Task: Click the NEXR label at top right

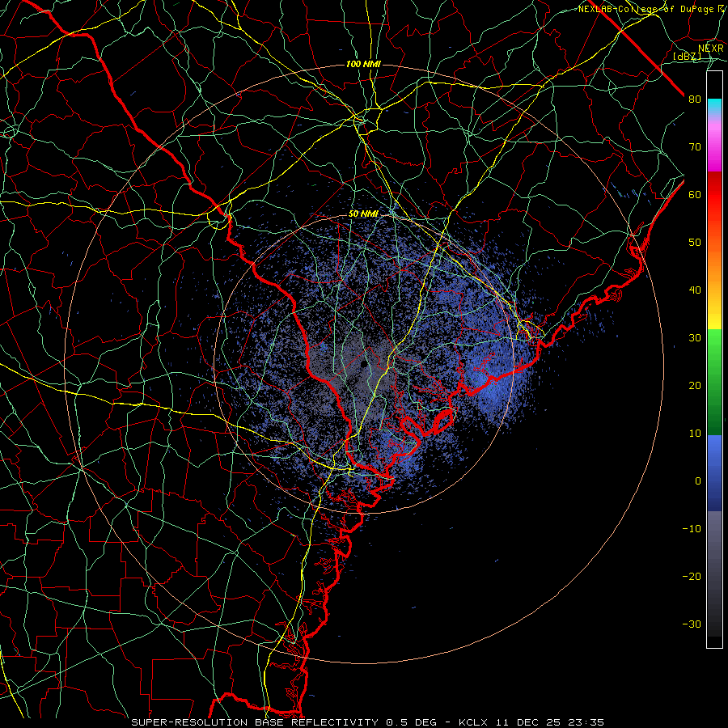Action: point(711,49)
